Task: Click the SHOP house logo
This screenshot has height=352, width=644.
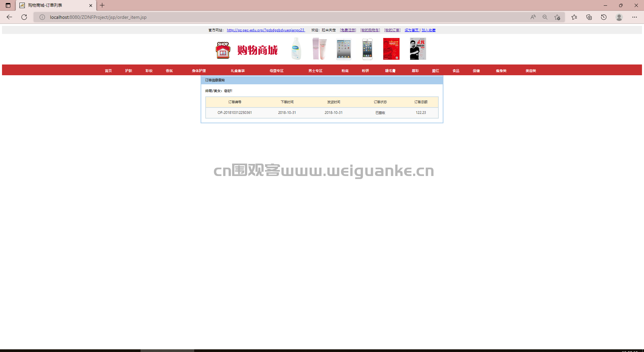Action: coord(223,50)
